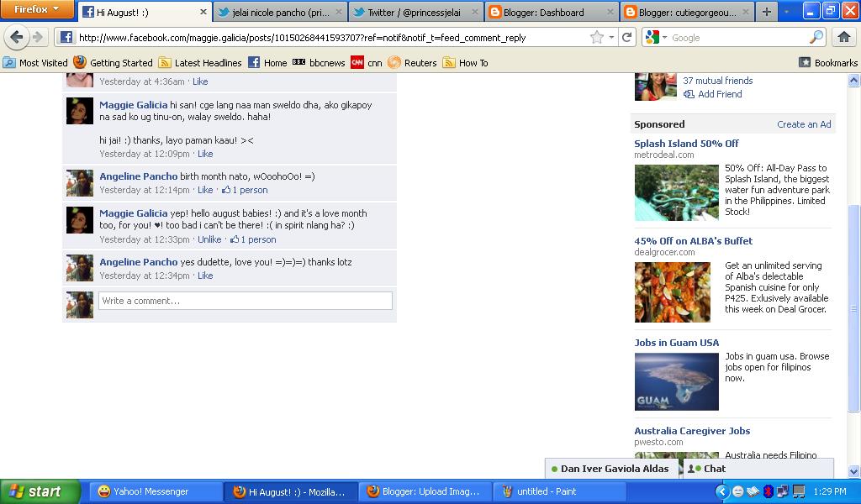This screenshot has height=504, width=861.
Task: Switch to untitled - Paint in taskbar
Action: click(559, 491)
